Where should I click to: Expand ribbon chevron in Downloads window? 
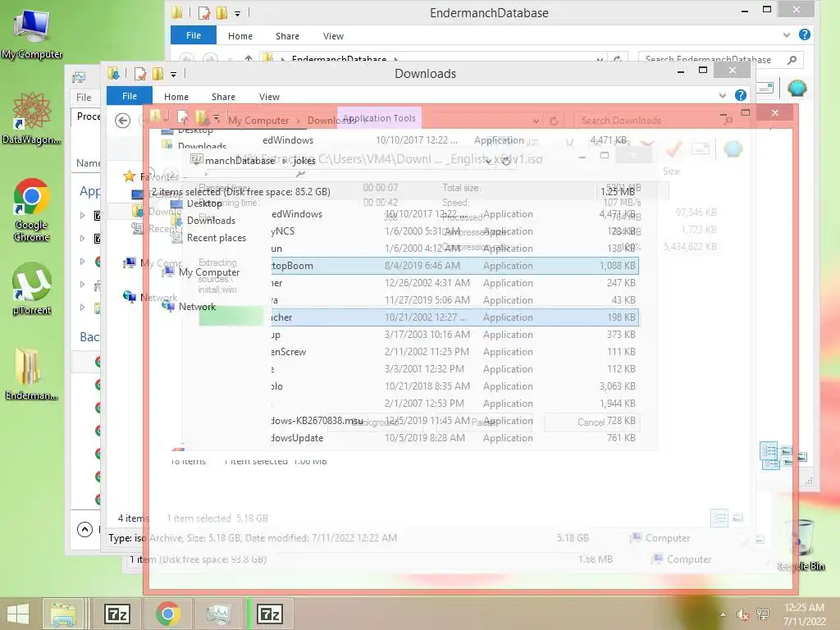point(722,95)
